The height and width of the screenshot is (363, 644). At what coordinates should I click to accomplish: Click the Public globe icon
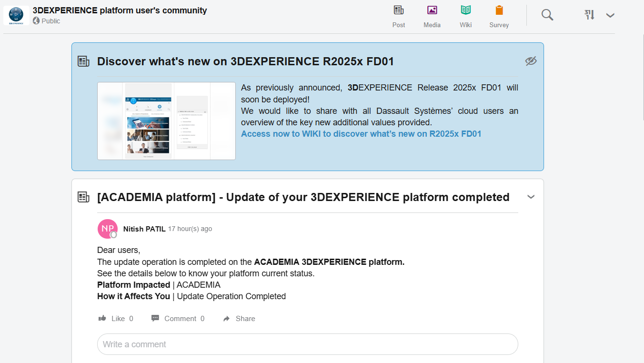click(36, 21)
